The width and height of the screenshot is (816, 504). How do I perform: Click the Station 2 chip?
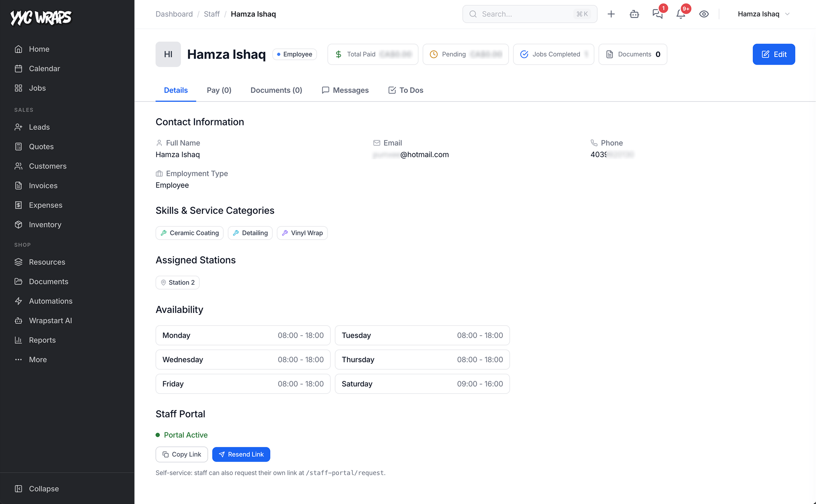[x=178, y=283]
